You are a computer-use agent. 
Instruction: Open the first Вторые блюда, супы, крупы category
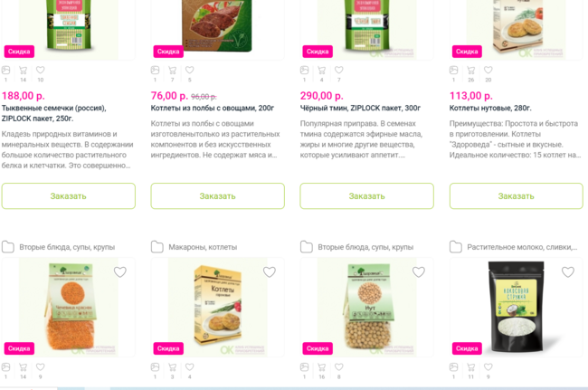pos(67,247)
